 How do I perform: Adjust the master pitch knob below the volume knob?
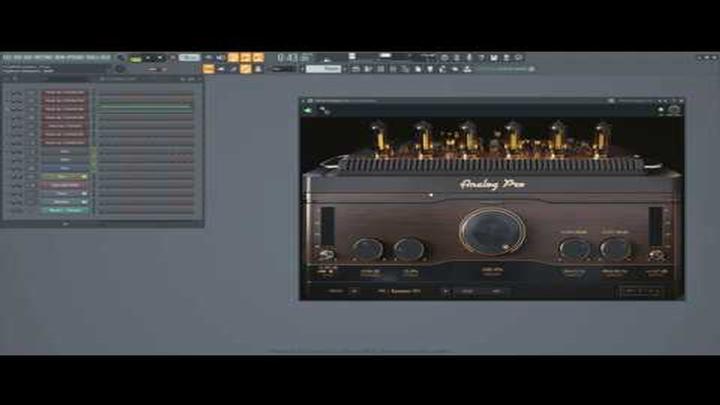point(120,69)
